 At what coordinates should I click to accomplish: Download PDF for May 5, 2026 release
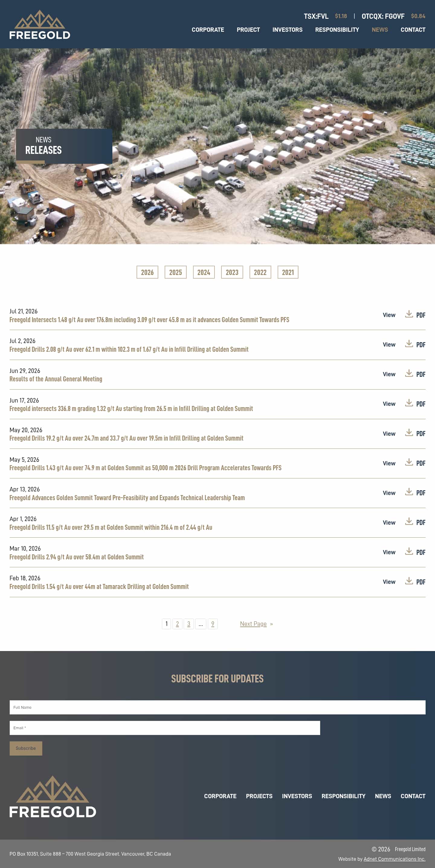point(415,463)
